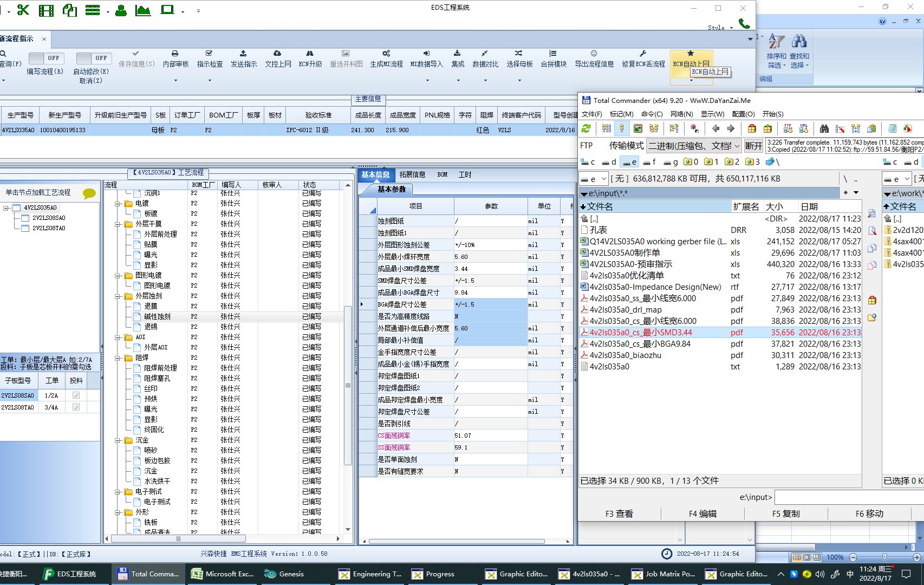This screenshot has width=924, height=585.
Task: Switch to the BOM tab
Action: tap(443, 174)
